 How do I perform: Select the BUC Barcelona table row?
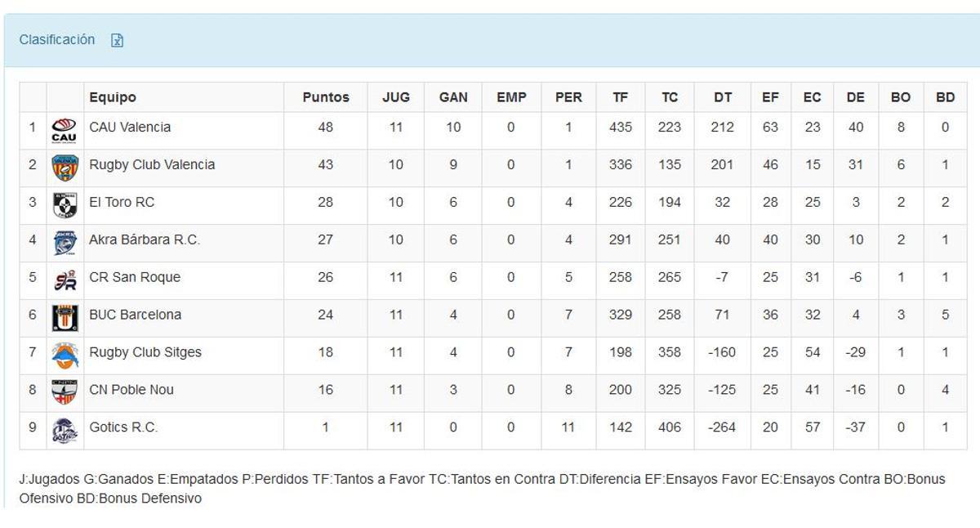pyautogui.click(x=490, y=315)
